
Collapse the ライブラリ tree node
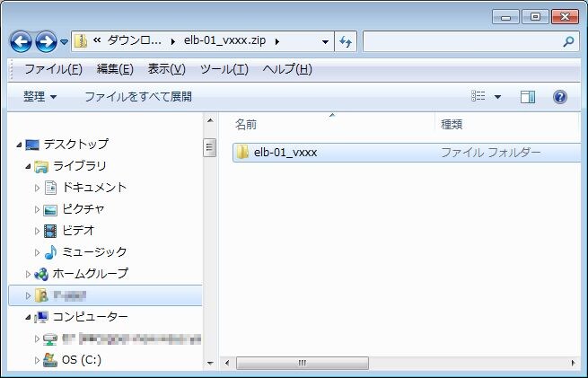pos(28,166)
